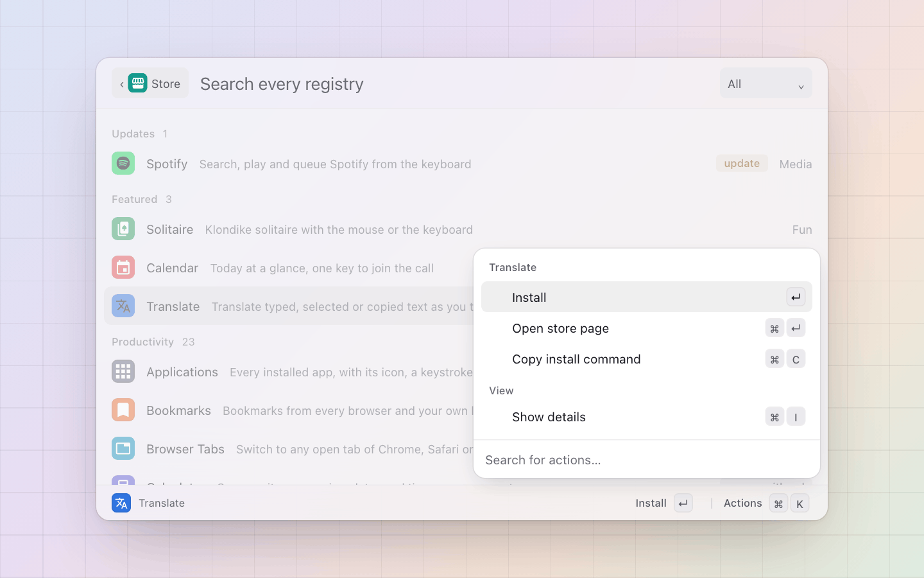
Task: Click the Translate icon in Featured list
Action: point(123,306)
